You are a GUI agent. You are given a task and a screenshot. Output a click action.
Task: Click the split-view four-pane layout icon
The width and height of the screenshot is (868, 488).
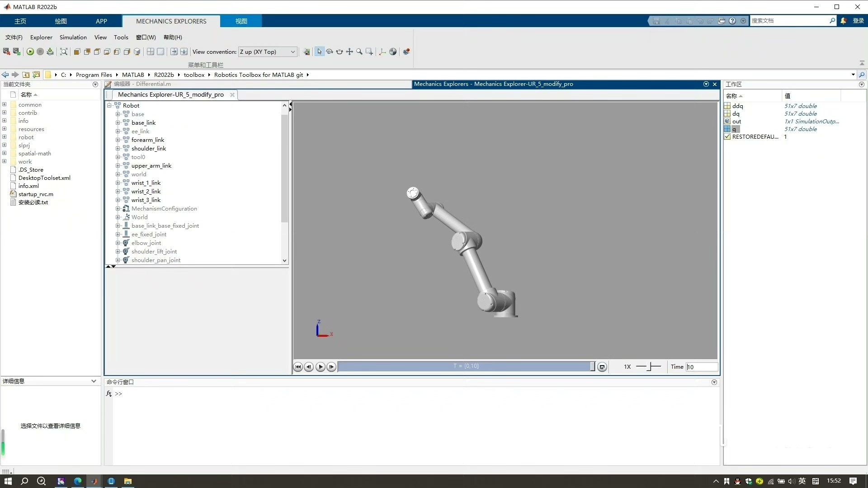[151, 52]
